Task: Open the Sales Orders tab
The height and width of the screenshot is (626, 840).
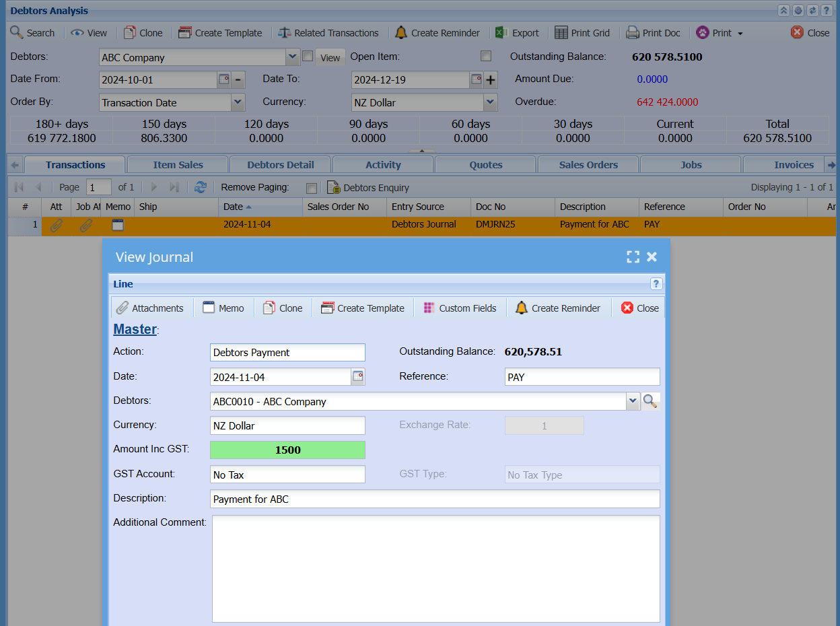Action: (588, 165)
